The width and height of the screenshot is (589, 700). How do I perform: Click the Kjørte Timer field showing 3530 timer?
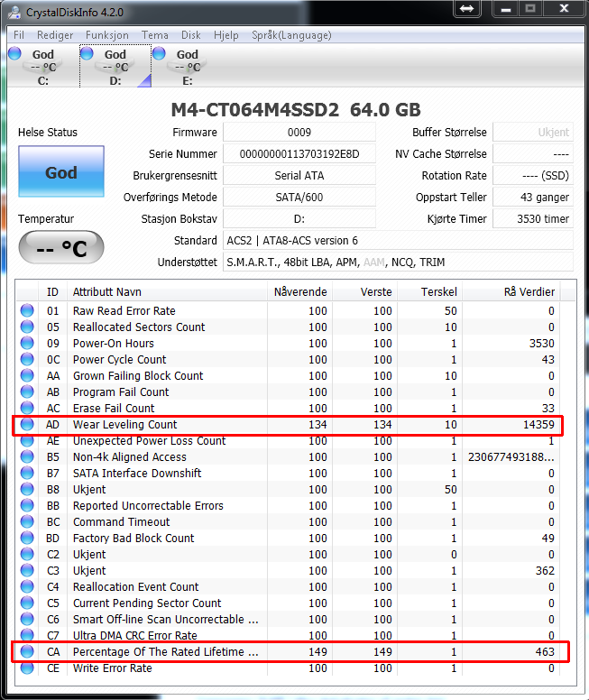point(533,218)
